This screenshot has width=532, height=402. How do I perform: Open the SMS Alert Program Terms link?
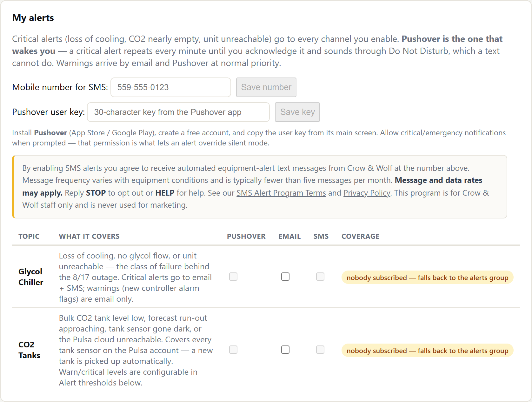click(281, 193)
